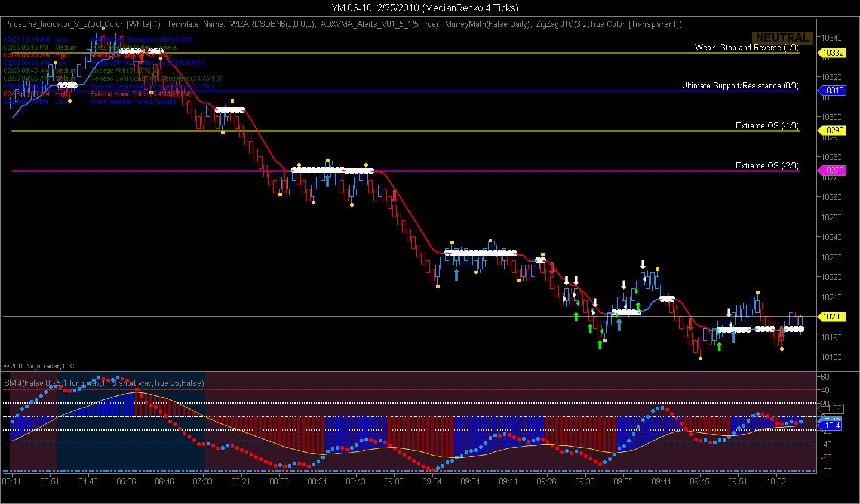
Task: Click the ZigZagUTC indicator label
Action: (609, 24)
